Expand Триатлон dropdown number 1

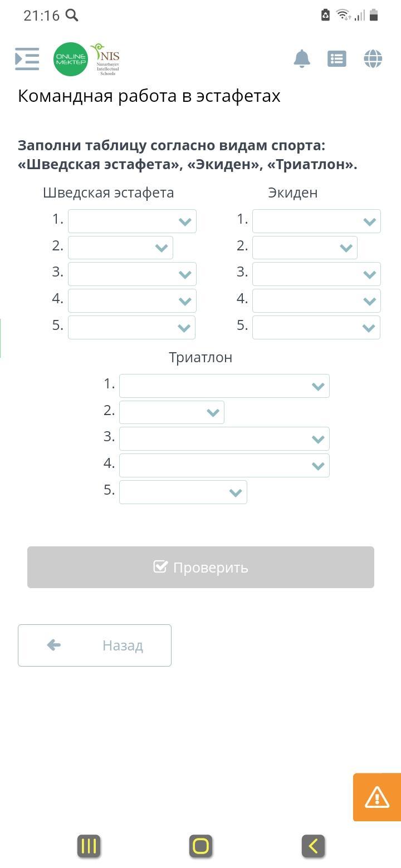point(224,386)
